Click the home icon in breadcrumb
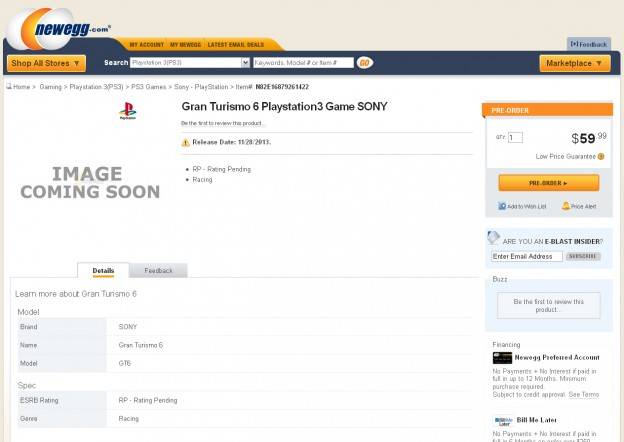 pyautogui.click(x=9, y=86)
